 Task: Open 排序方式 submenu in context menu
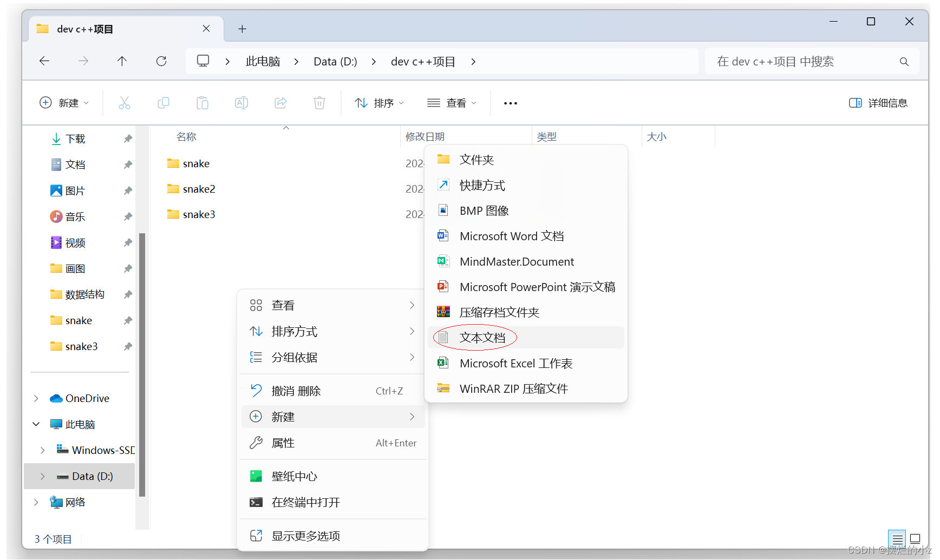(332, 331)
